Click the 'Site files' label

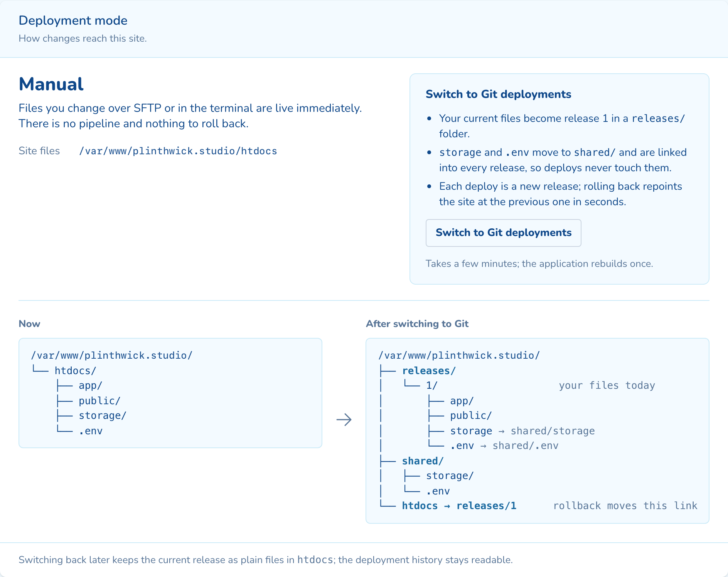[x=39, y=151]
